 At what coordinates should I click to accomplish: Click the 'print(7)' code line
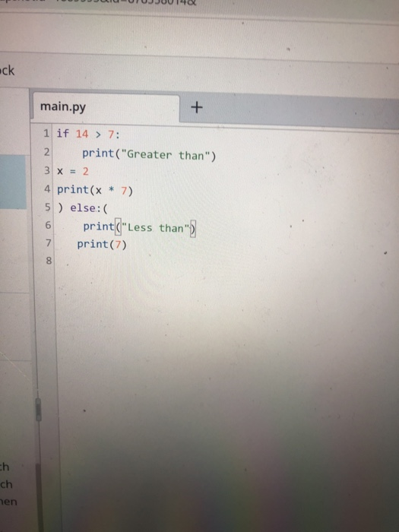coord(102,244)
